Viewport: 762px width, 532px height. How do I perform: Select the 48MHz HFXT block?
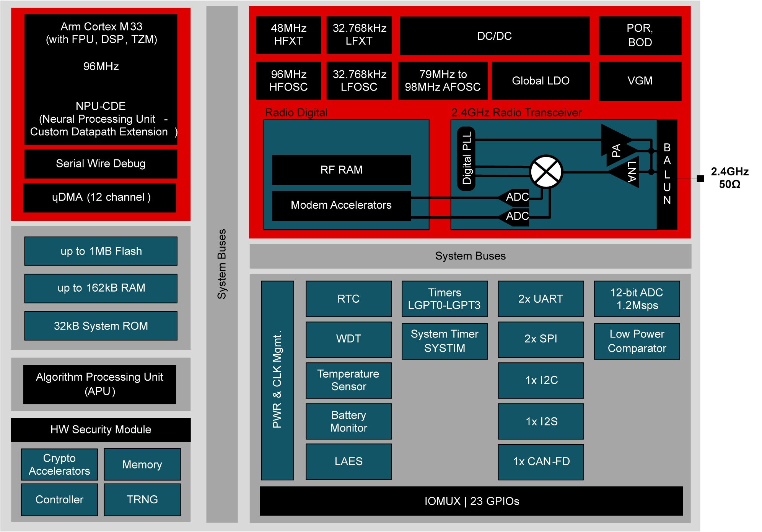(x=288, y=35)
